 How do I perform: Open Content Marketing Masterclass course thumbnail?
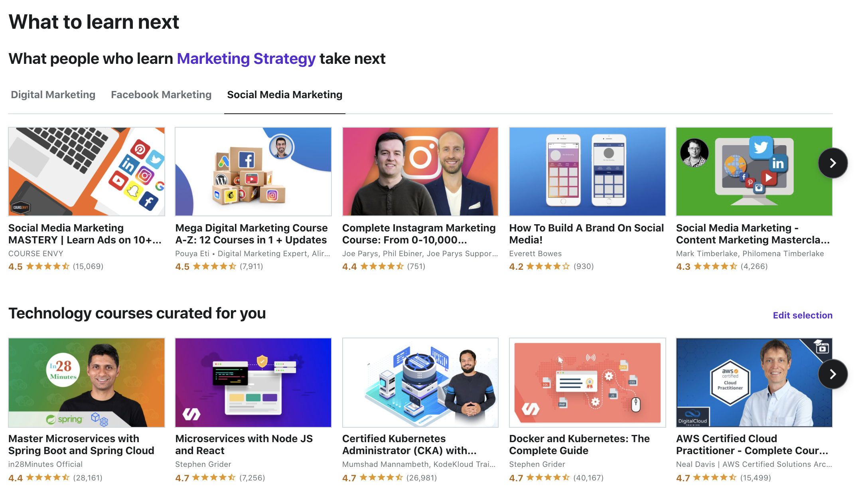746,172
